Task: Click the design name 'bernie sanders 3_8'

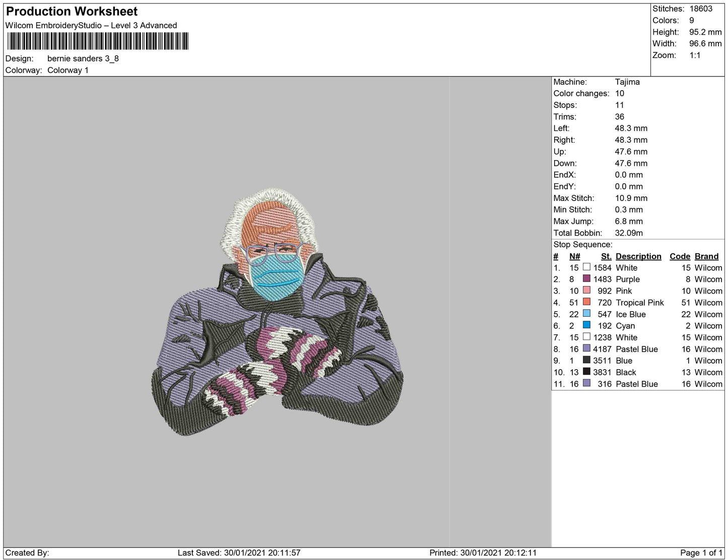Action: 83,58
